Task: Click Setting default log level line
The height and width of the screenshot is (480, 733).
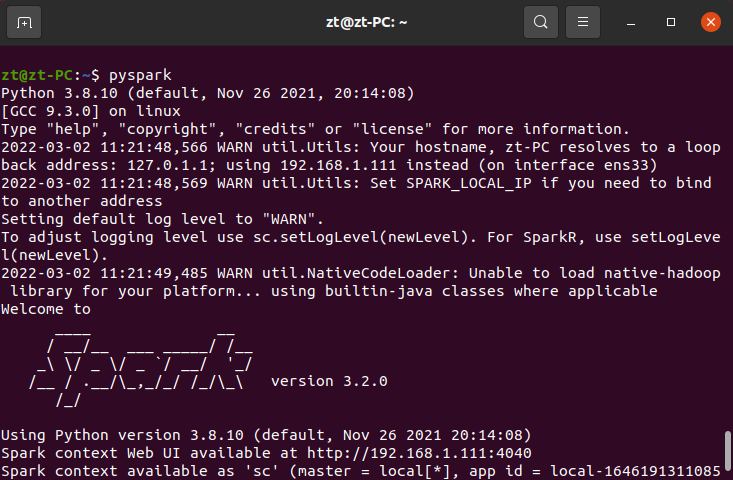Action: tap(162, 219)
